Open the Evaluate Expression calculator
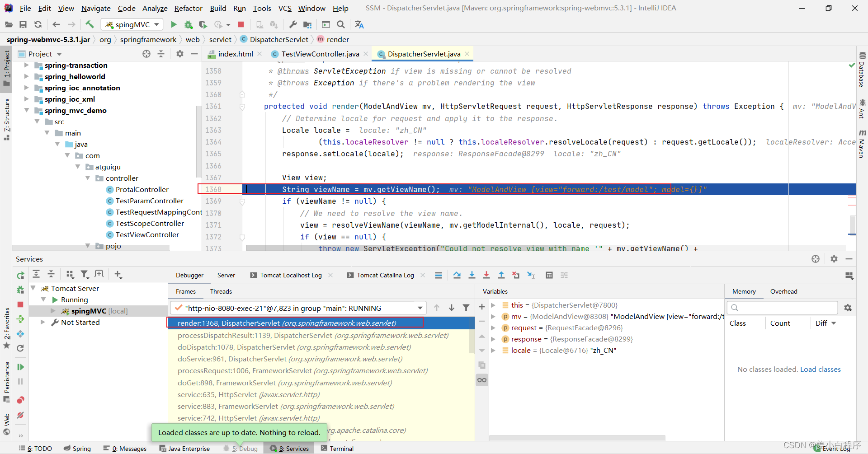The image size is (868, 454). (549, 275)
